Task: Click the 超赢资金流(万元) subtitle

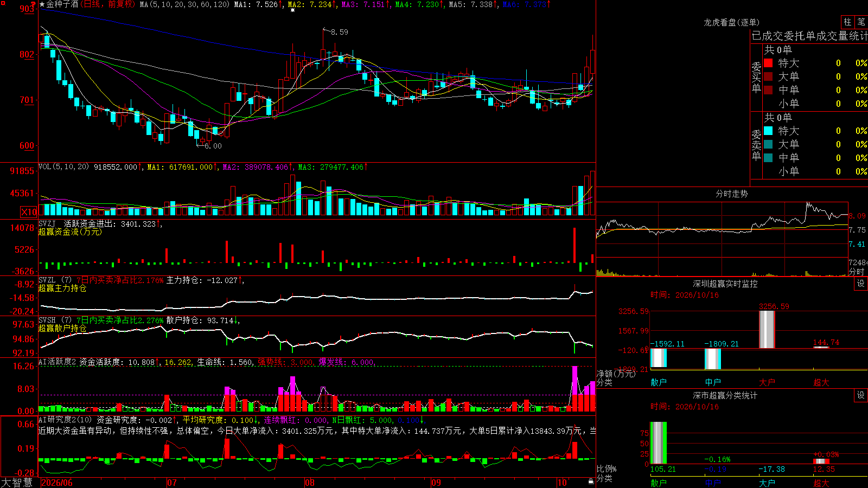Action: [x=70, y=232]
